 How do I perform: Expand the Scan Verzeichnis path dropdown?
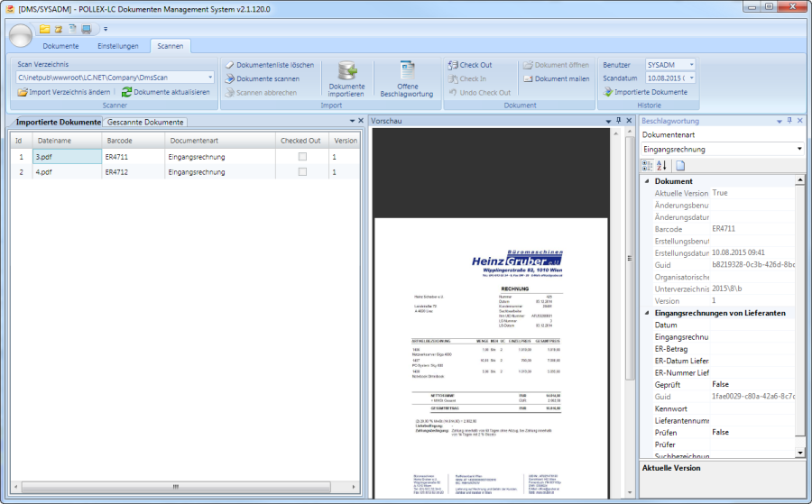[210, 78]
